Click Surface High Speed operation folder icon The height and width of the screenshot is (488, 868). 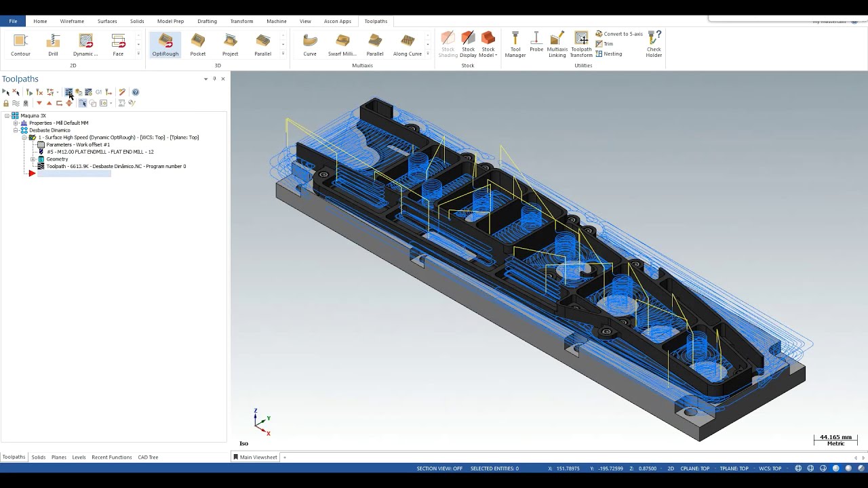32,138
